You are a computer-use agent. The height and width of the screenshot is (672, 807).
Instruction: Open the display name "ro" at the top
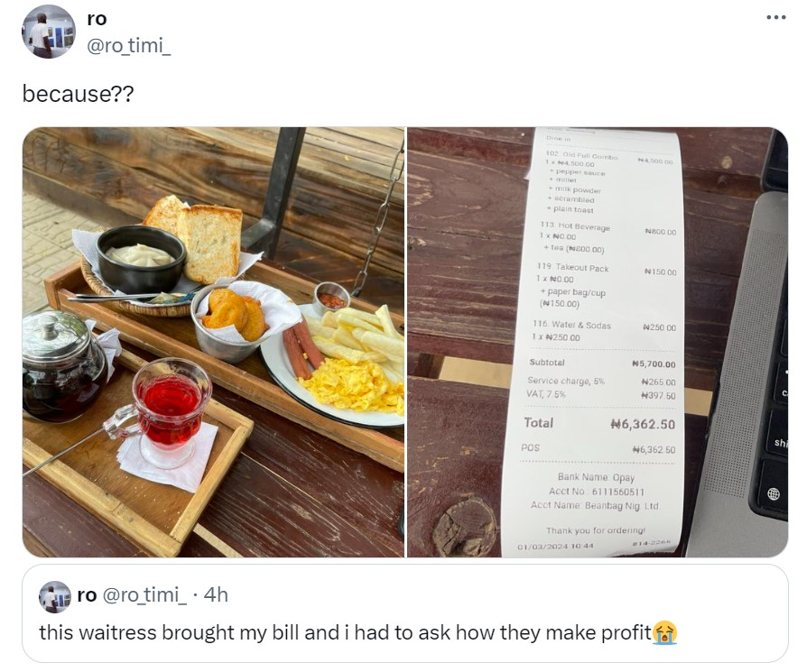[x=97, y=19]
